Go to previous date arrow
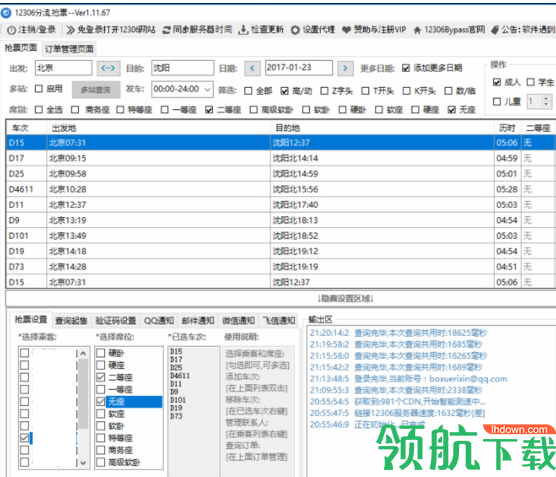Screen dimensions: 556x477 pyautogui.click(x=252, y=68)
